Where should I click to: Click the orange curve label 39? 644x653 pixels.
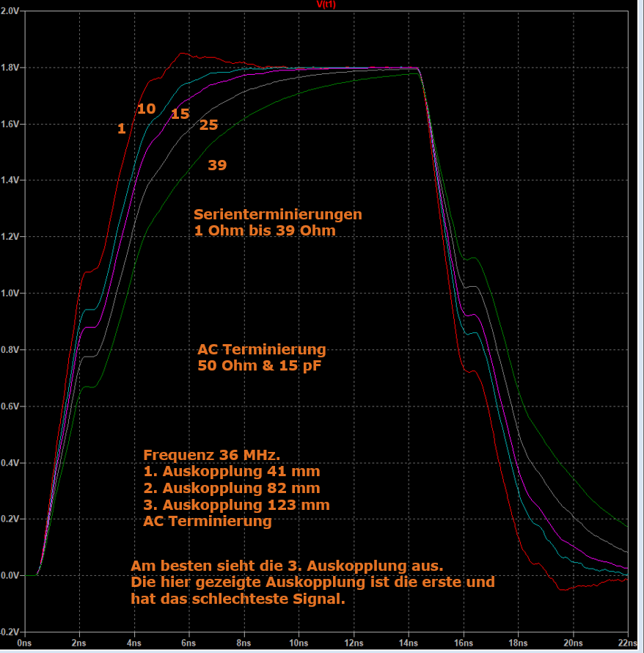tap(217, 165)
